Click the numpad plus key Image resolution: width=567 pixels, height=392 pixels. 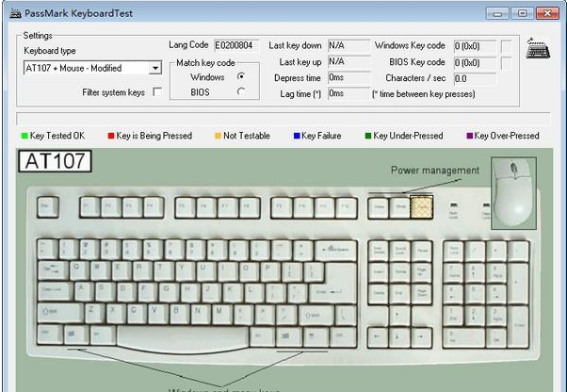point(518,283)
